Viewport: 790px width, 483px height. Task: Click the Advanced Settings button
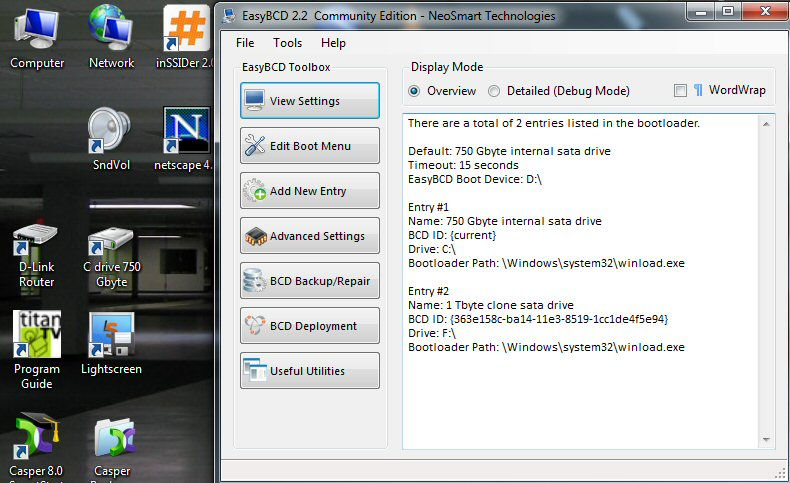[310, 236]
